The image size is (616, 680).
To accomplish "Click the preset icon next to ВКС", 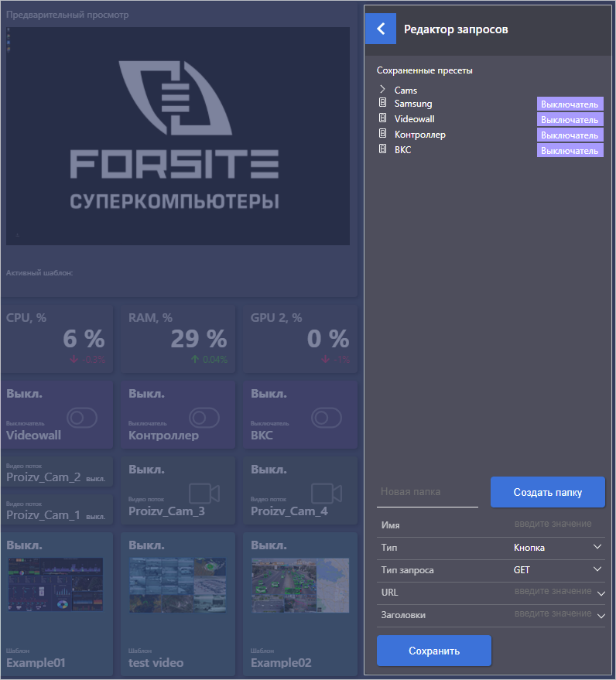I will tap(382, 149).
